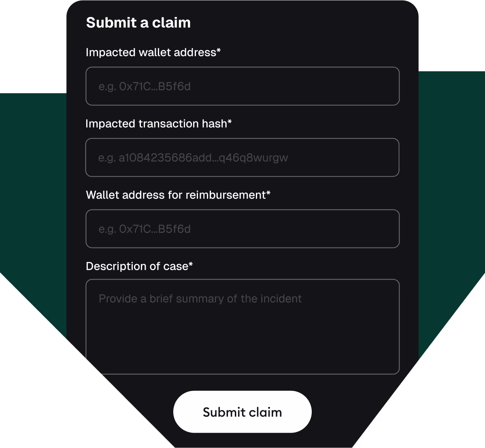Click the Description of case label
Image resolution: width=485 pixels, height=448 pixels.
coord(139,266)
